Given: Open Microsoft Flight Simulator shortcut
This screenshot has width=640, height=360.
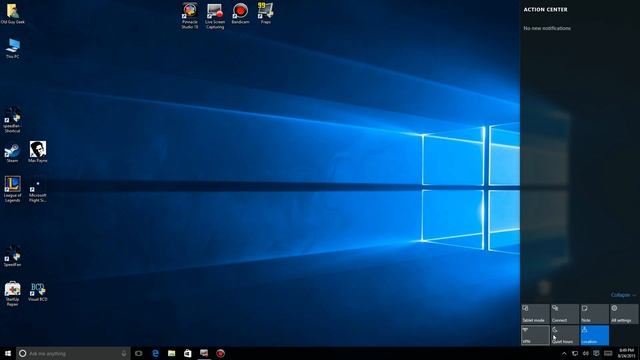Looking at the screenshot, I should pos(38,190).
